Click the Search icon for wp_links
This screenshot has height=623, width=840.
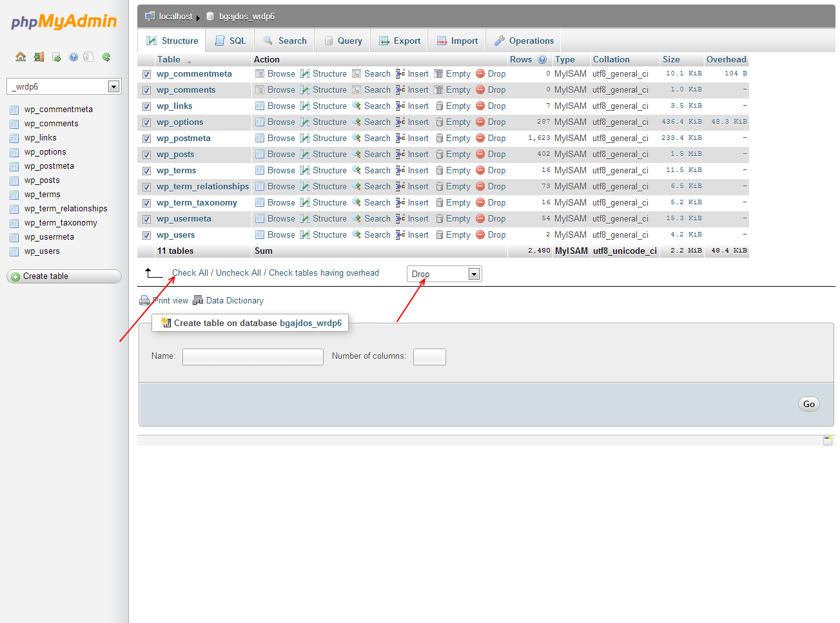[x=357, y=106]
